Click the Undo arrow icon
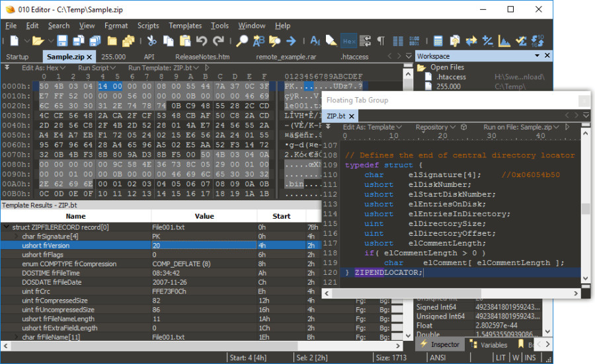This screenshot has width=595, height=364. pyautogui.click(x=202, y=40)
